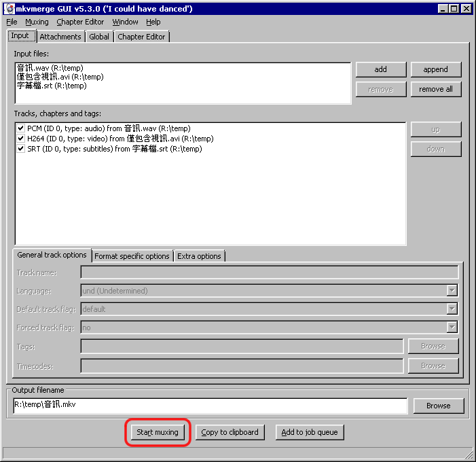The height and width of the screenshot is (462, 476).
Task: Click the greyed-out remove button
Action: click(381, 89)
